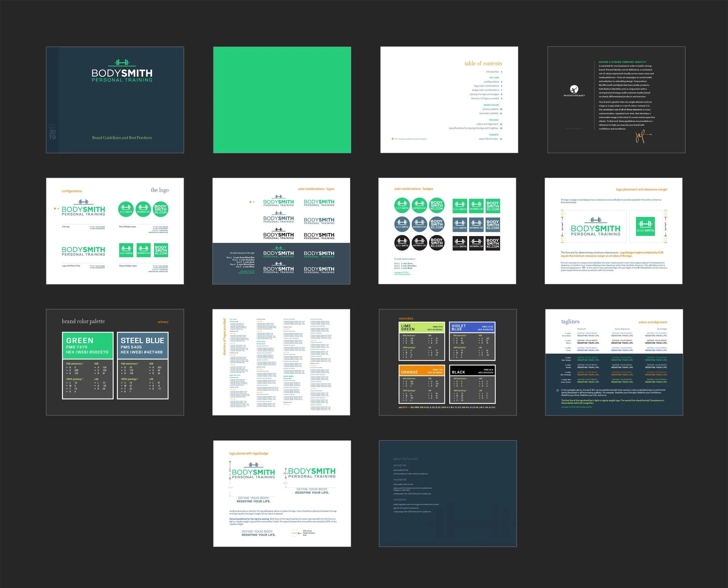
Task: Click the black round BODYSMITH KC.COM badge
Action: pyautogui.click(x=437, y=243)
